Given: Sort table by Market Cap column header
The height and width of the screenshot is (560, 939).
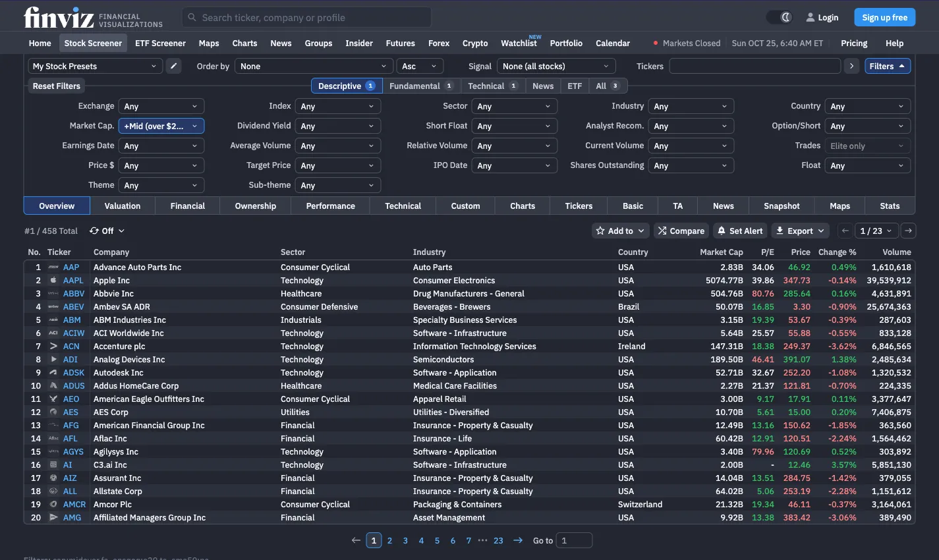Looking at the screenshot, I should (722, 252).
